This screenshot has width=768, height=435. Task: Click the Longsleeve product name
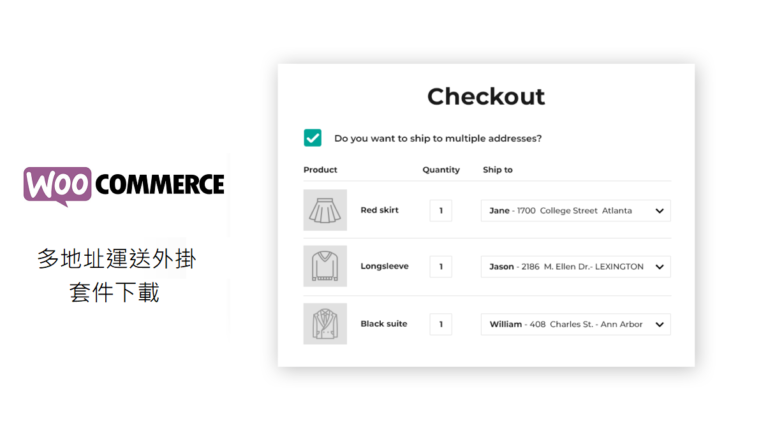coord(384,266)
